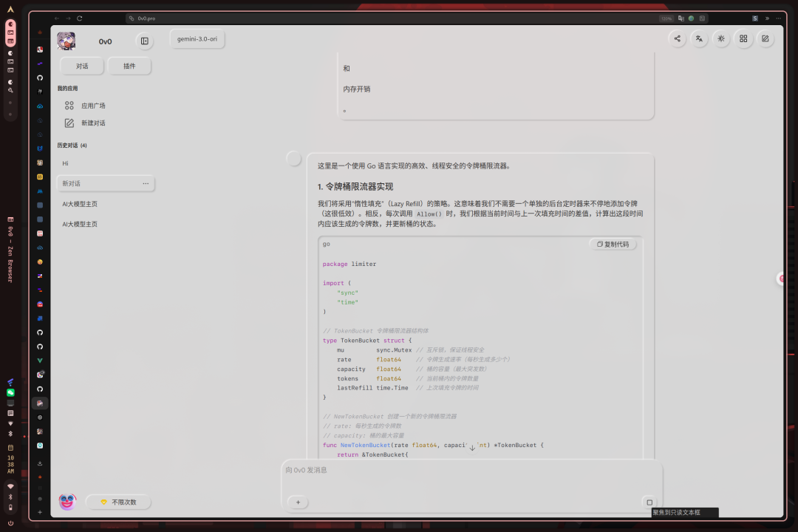Click the share icon at top right
This screenshot has height=532, width=798.
tap(678, 38)
